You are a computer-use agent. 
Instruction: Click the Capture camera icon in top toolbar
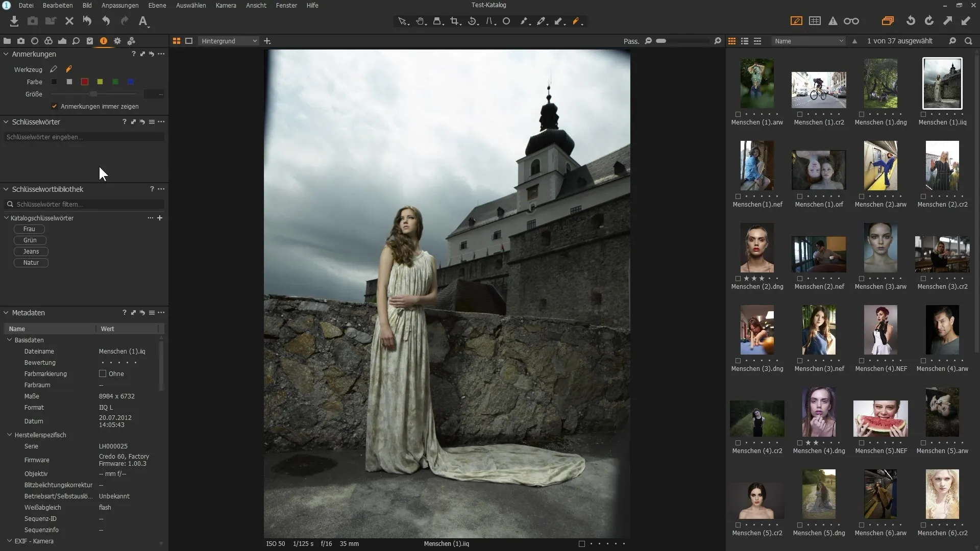(33, 21)
